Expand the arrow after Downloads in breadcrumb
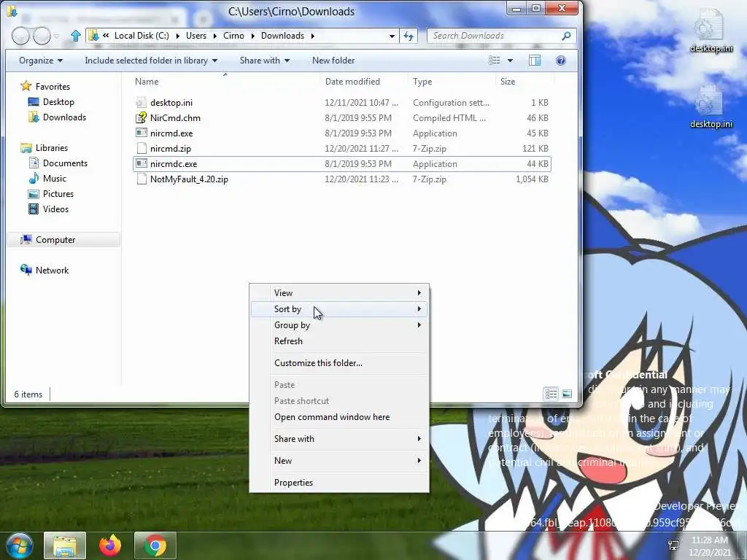Screen dimensions: 747x560 [x=313, y=36]
